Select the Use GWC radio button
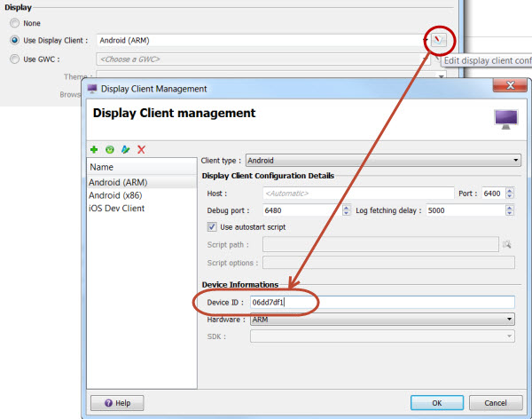Image resolution: width=532 pixels, height=419 pixels. point(14,59)
